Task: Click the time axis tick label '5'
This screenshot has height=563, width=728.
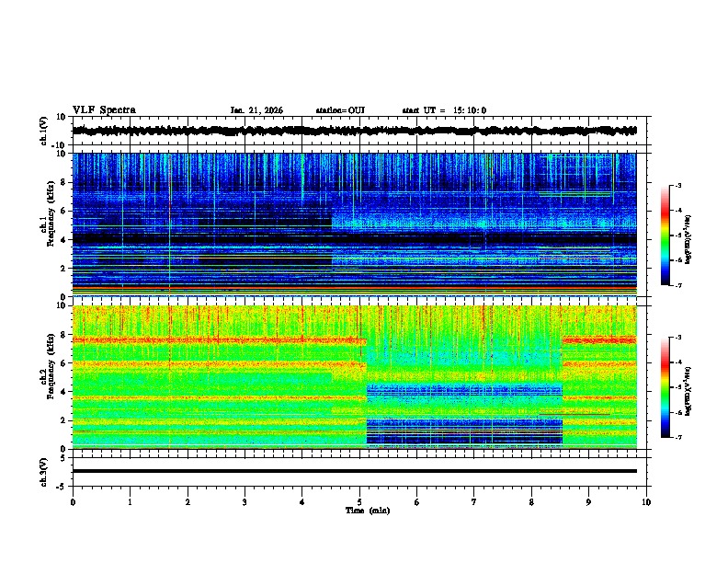Action: [x=359, y=502]
